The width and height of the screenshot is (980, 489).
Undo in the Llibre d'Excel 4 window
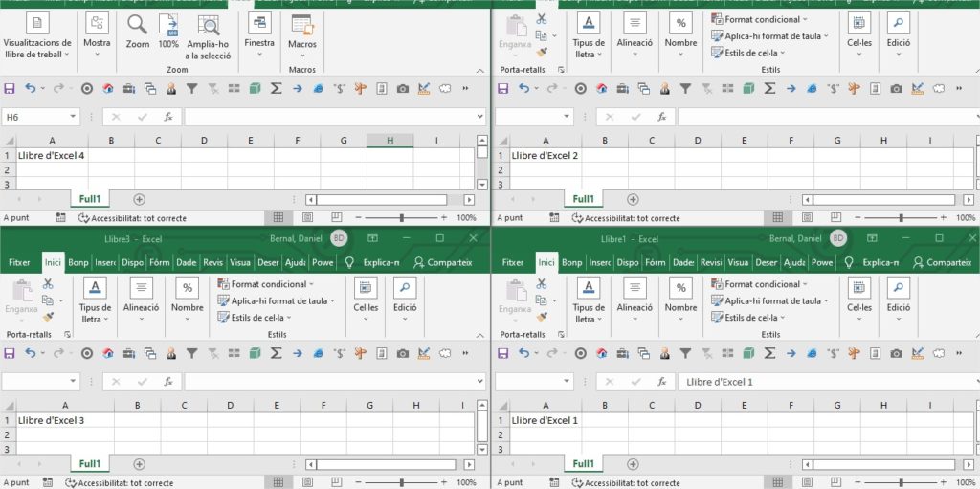coord(30,89)
